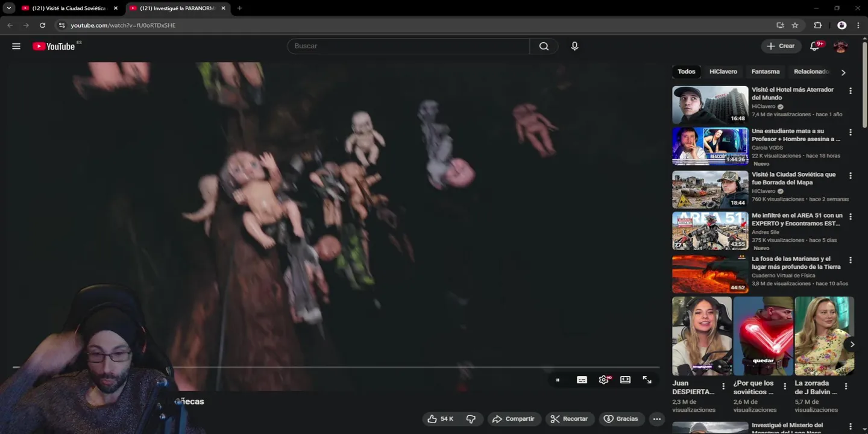Image resolution: width=868 pixels, height=434 pixels.
Task: Share the video via Compartir
Action: pyautogui.click(x=514, y=419)
